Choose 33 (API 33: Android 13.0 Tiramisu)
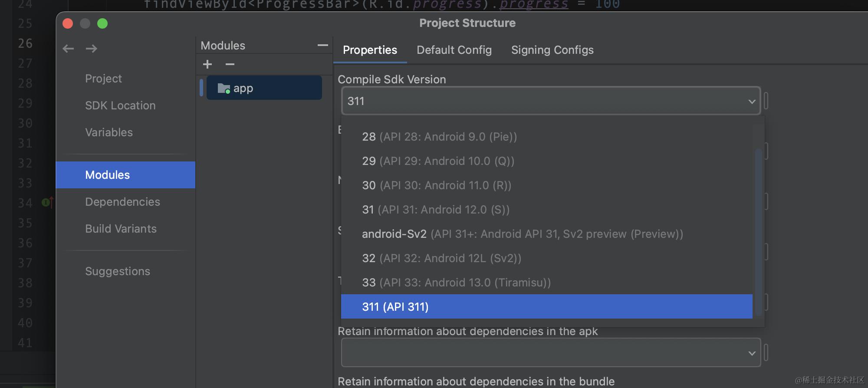Screen dimensions: 868x388 pyautogui.click(x=456, y=283)
